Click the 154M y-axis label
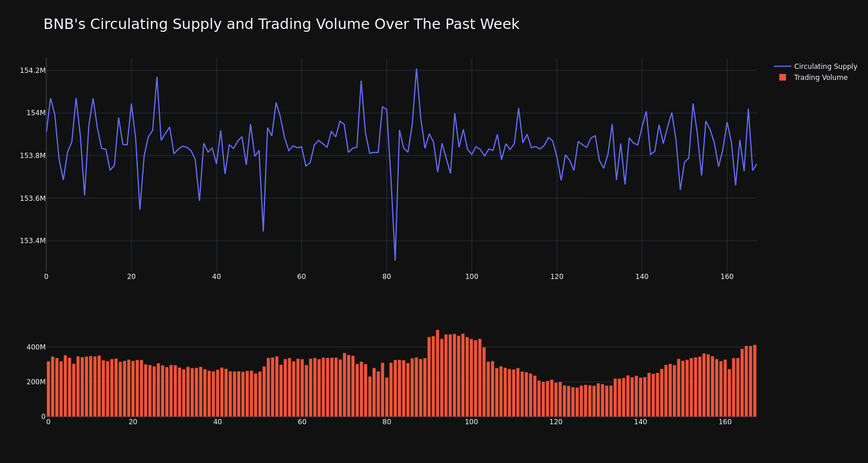Image resolution: width=868 pixels, height=463 pixels. tap(36, 113)
